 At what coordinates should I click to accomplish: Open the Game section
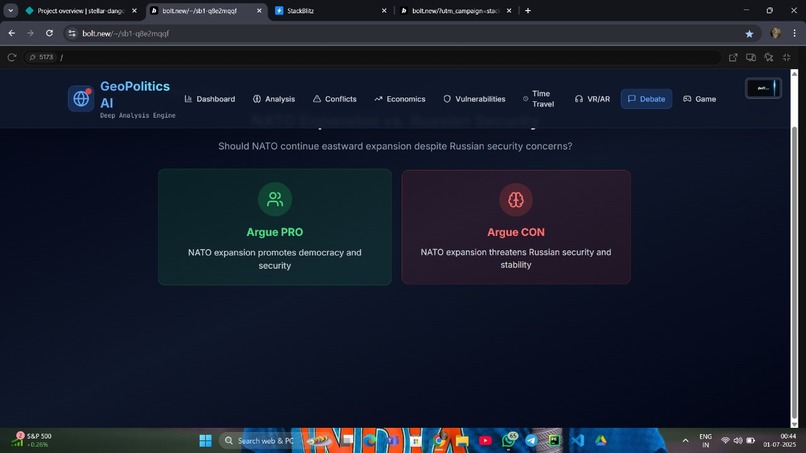pyautogui.click(x=700, y=99)
